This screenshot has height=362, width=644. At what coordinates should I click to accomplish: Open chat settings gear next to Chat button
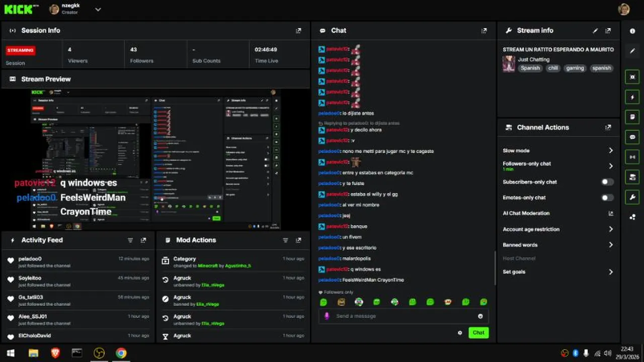[460, 333]
